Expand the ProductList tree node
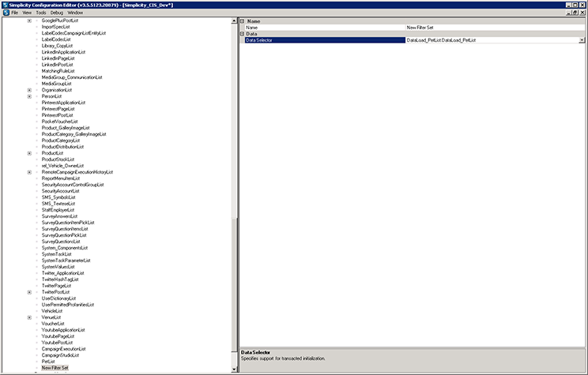The image size is (588, 375). 29,153
